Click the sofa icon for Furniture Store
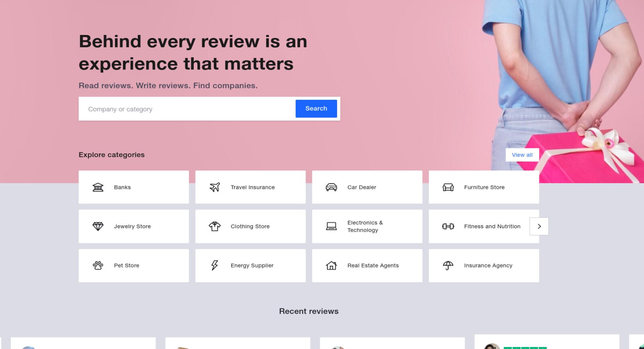Screen dimensions: 644x349 point(448,187)
